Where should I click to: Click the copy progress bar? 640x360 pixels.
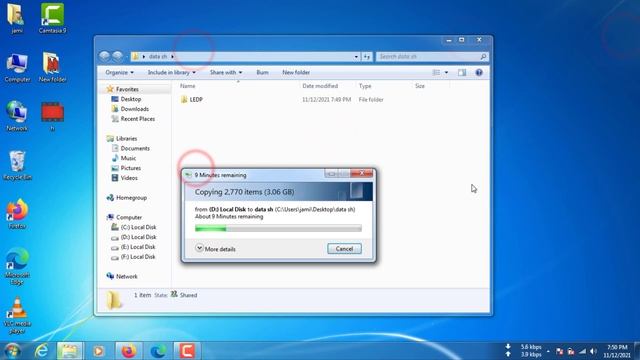(x=278, y=228)
